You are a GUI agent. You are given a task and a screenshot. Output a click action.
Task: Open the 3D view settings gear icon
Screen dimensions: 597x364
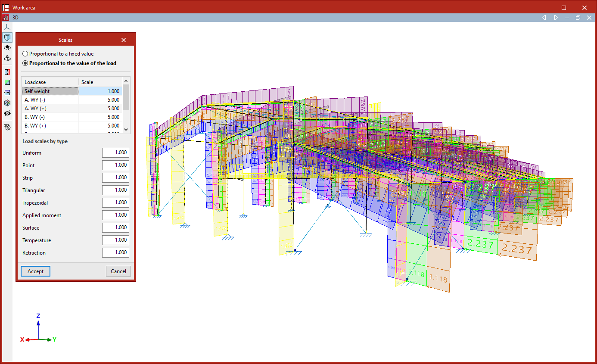coord(7,127)
